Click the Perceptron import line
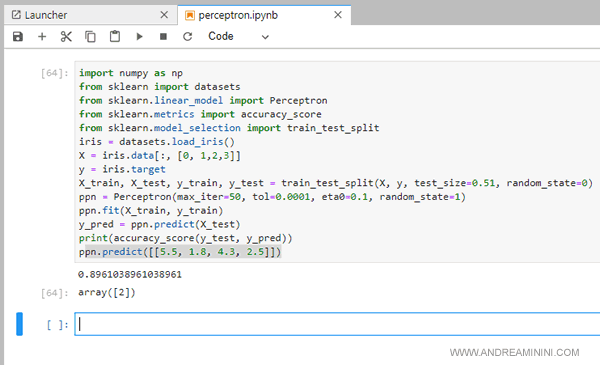The width and height of the screenshot is (600, 365). (203, 101)
